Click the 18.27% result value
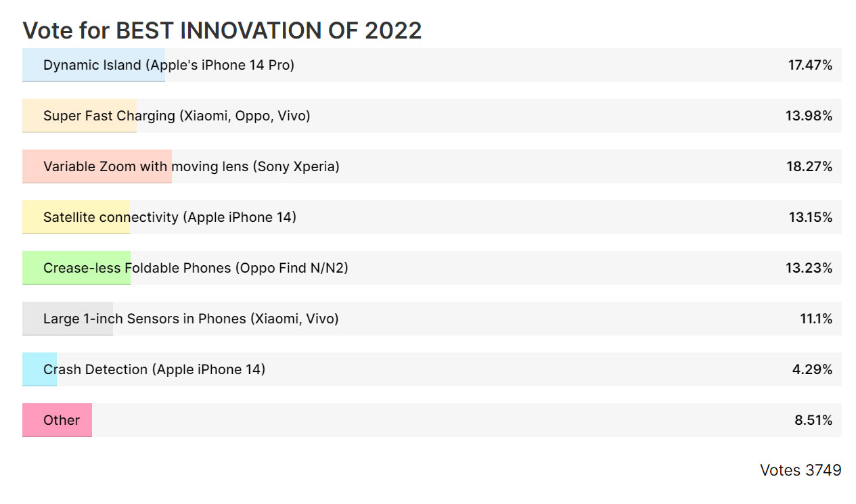Image resolution: width=856 pixels, height=504 pixels. [809, 166]
